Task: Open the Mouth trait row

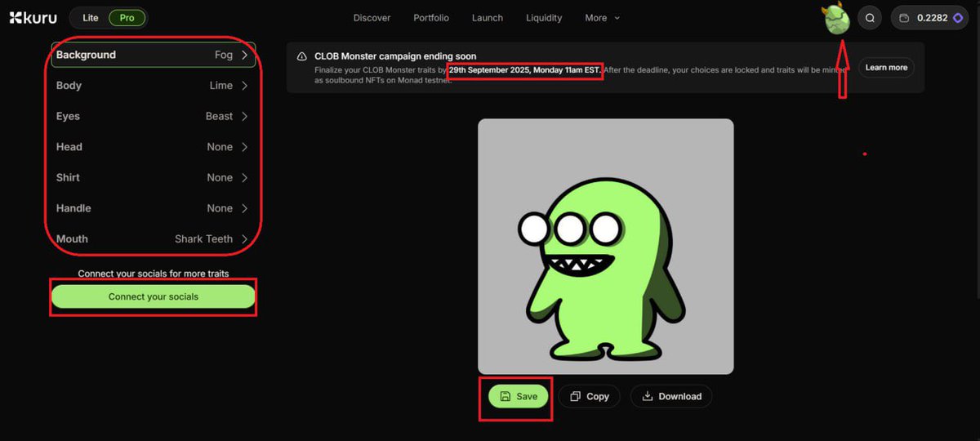Action: tap(154, 238)
